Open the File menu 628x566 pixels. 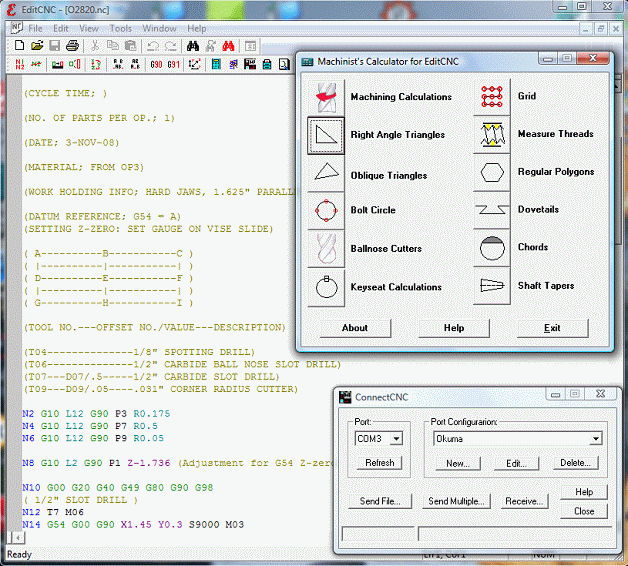tap(35, 28)
